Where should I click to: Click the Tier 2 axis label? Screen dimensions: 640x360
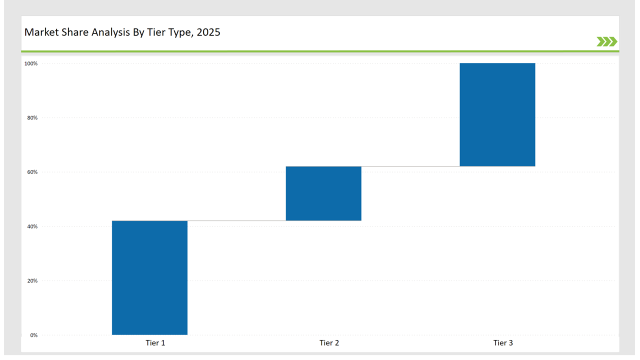[x=329, y=343]
